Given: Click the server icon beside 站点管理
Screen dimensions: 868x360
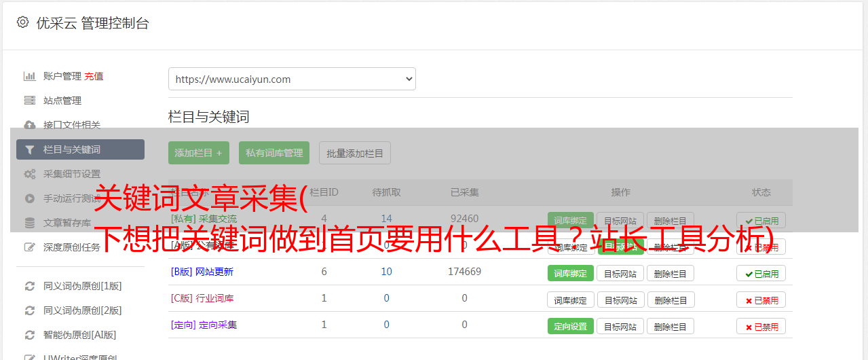Looking at the screenshot, I should coord(29,101).
